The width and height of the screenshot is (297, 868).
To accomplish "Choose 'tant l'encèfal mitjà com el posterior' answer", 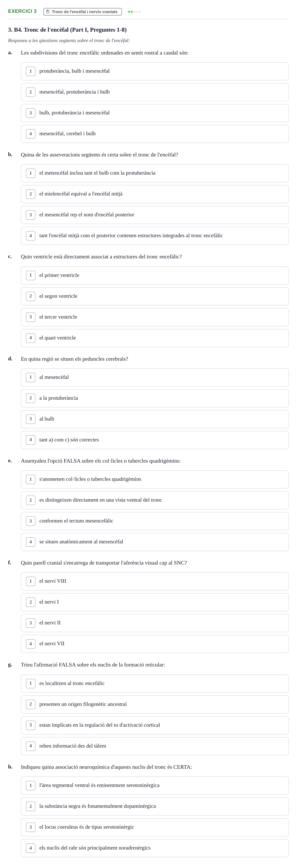I will click(155, 236).
